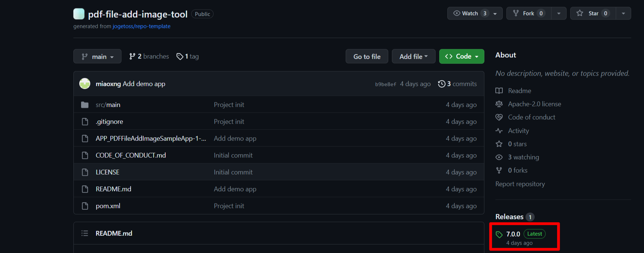The width and height of the screenshot is (644, 253).
Task: Click the .gitignore file icon
Action: (x=85, y=122)
